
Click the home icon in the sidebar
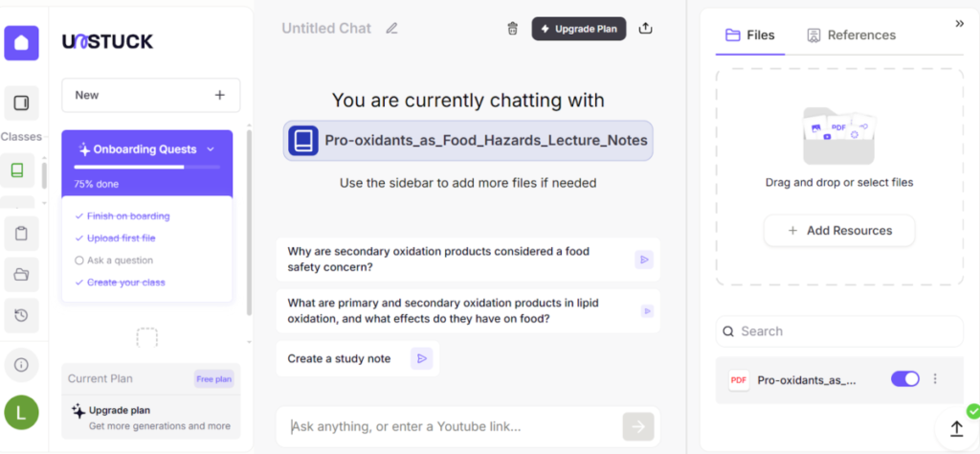pos(21,43)
